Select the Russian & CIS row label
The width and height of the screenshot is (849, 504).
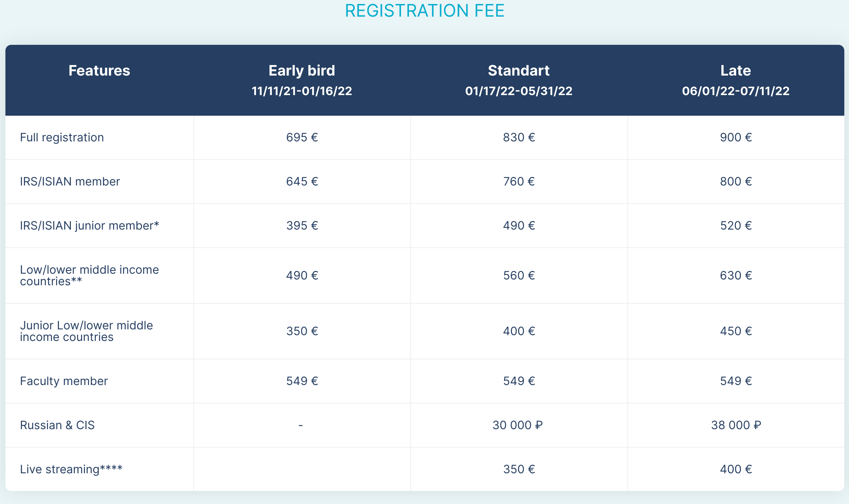click(x=57, y=425)
